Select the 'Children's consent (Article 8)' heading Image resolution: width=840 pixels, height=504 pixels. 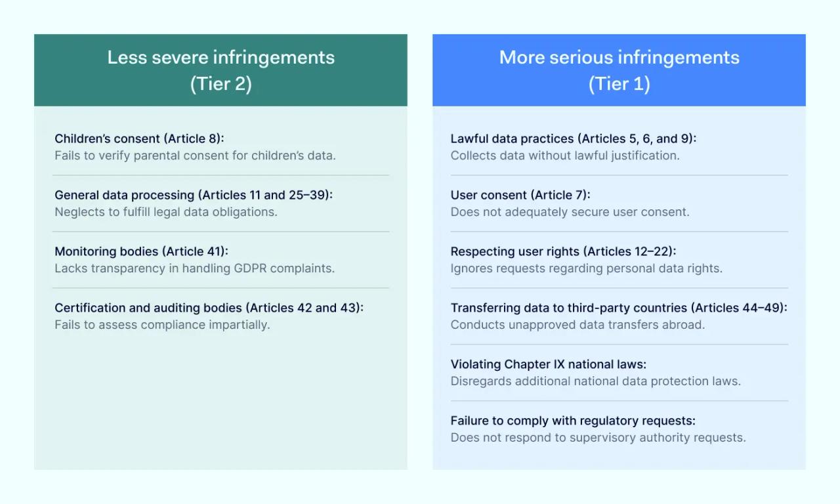[x=140, y=138]
